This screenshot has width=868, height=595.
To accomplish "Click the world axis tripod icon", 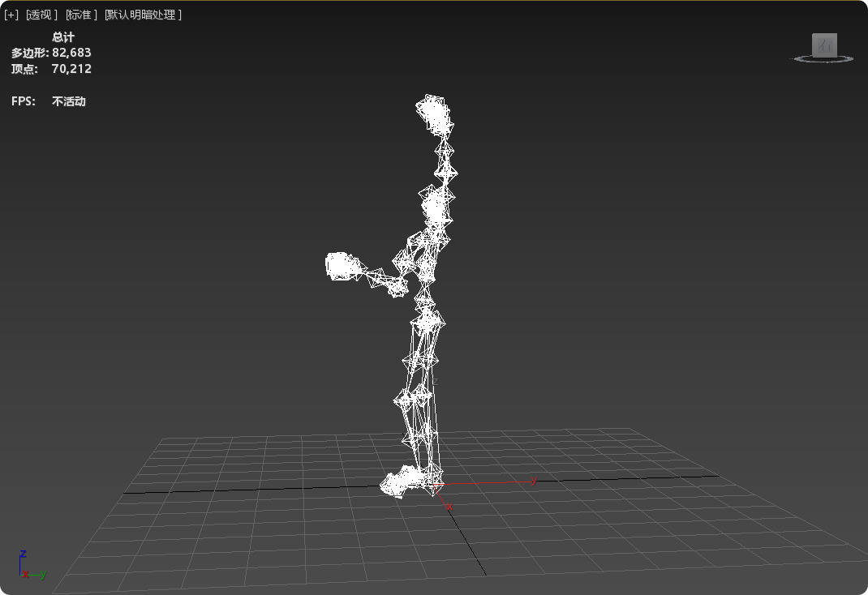I will point(32,565).
